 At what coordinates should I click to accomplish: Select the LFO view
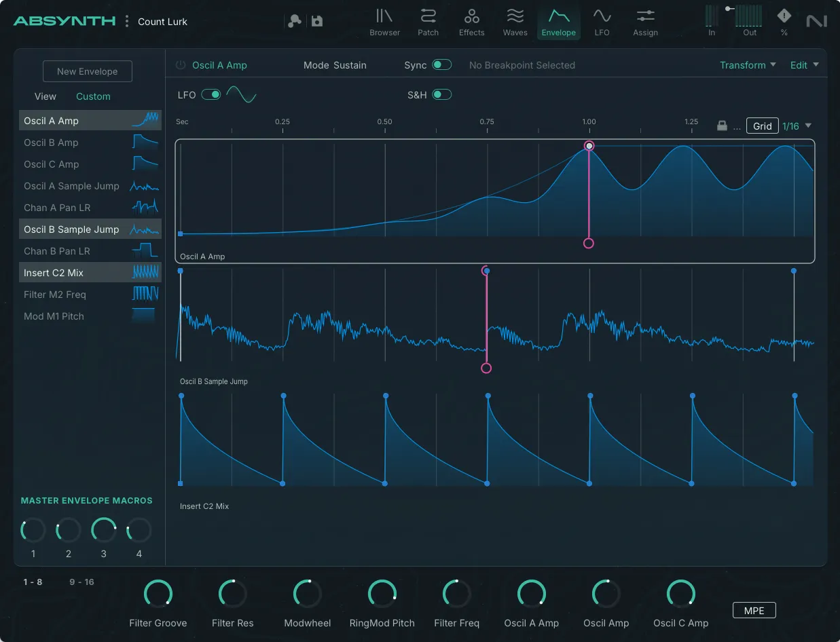602,22
